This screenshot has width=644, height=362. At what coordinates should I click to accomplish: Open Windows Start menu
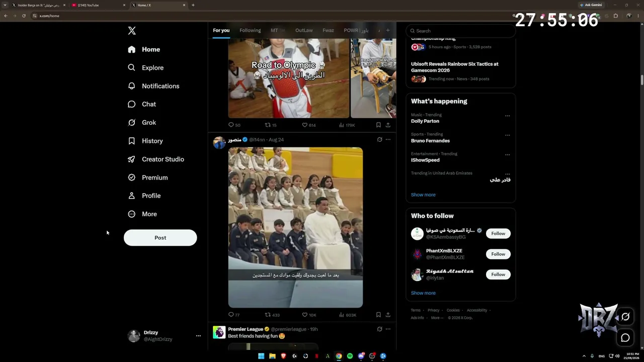coord(261,356)
